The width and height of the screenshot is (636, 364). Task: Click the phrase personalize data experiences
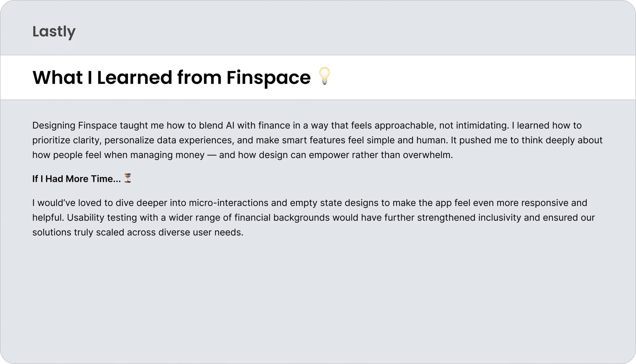[169, 140]
